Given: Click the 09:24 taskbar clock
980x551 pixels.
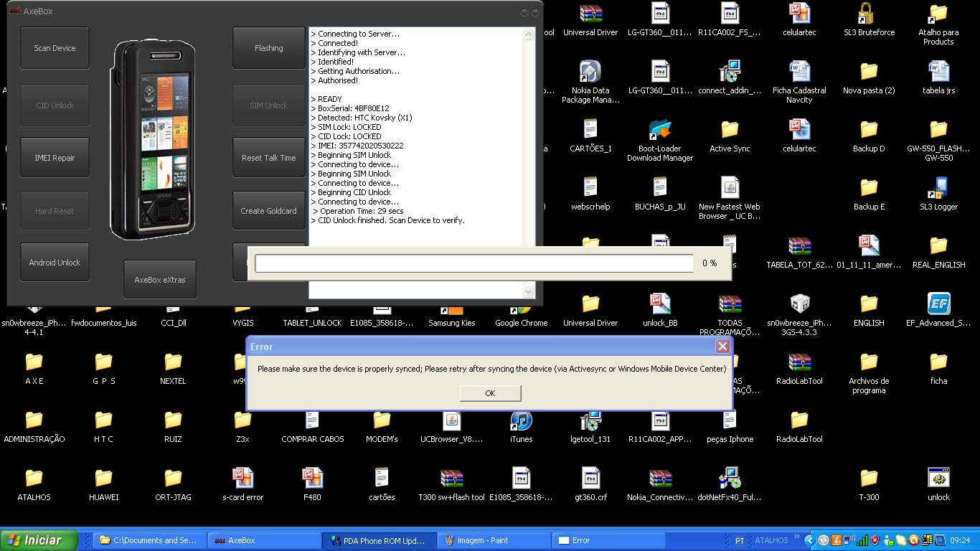Looking at the screenshot, I should 959,541.
